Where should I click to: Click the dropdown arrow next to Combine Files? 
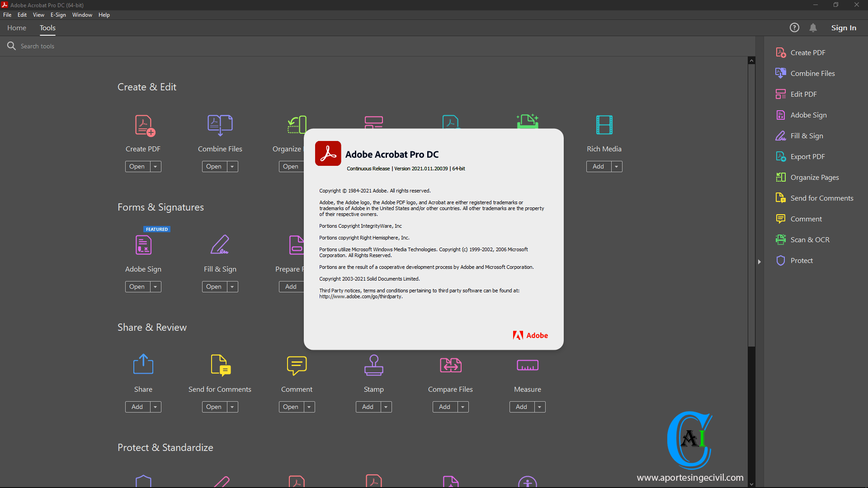tap(232, 166)
